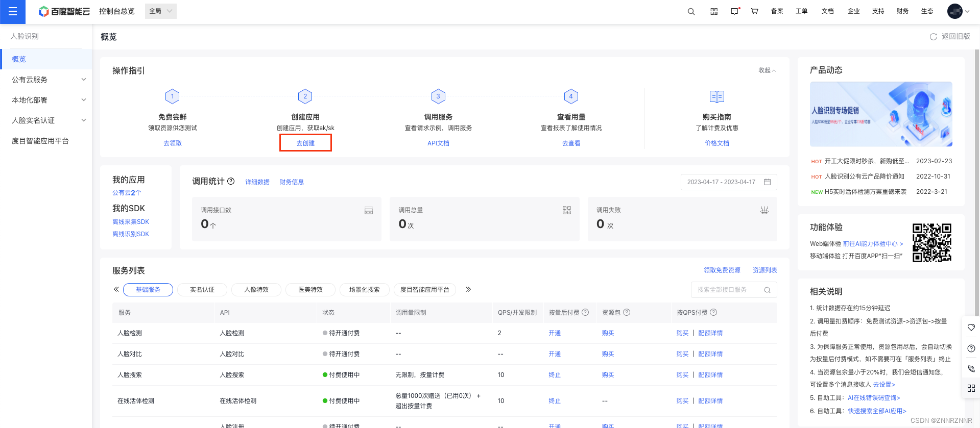Click the search icon in 搜索全部接口服务 box

pos(767,290)
